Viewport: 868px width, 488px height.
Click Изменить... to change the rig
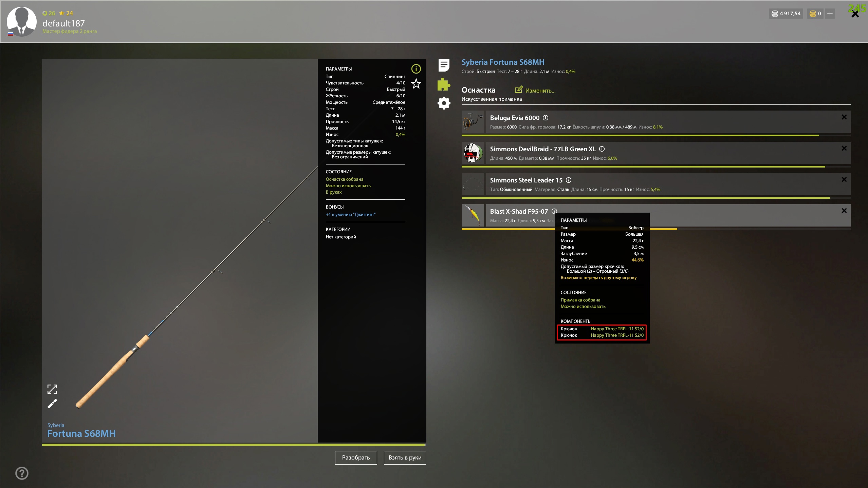[x=540, y=91]
